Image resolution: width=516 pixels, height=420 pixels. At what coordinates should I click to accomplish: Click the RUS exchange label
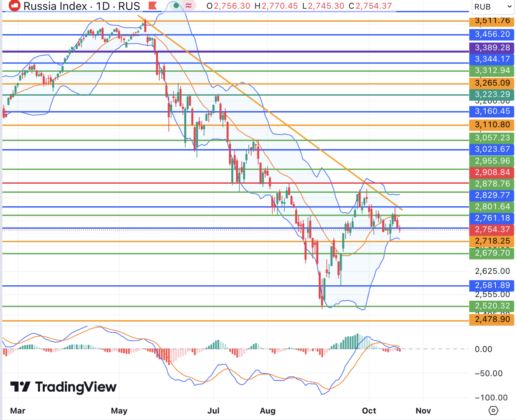[x=129, y=6]
